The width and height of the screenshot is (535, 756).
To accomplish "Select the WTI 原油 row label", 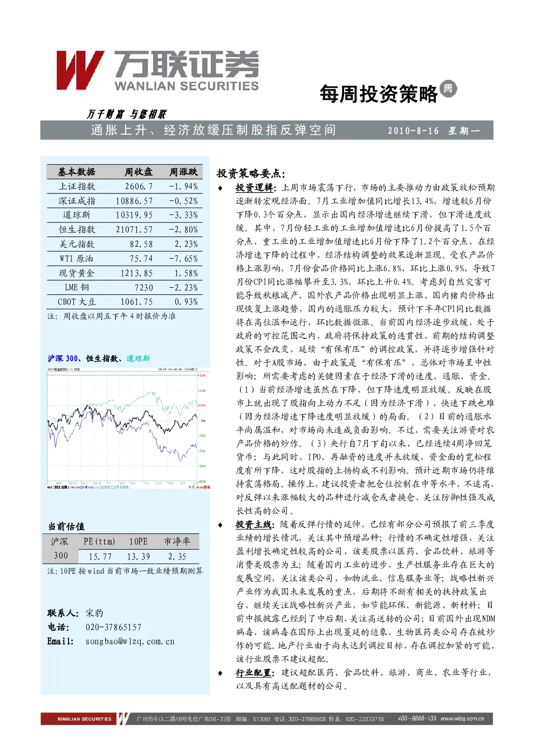I will (76, 259).
